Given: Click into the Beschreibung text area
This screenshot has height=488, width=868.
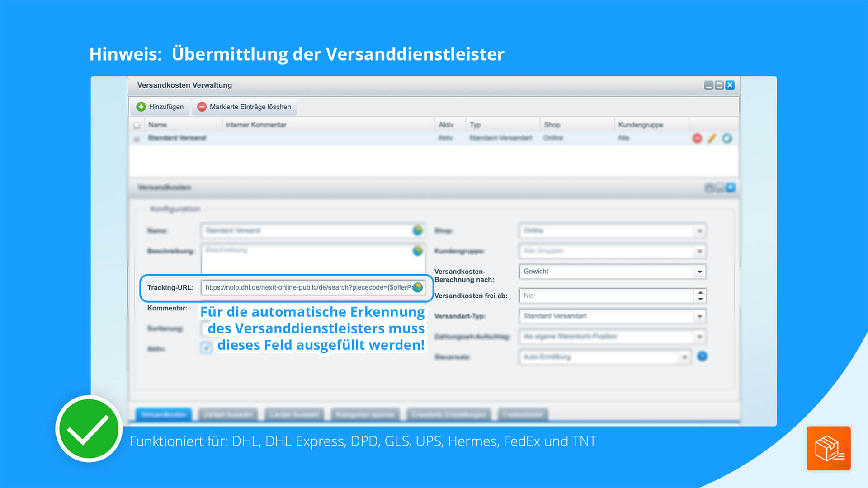Looking at the screenshot, I should 313,260.
